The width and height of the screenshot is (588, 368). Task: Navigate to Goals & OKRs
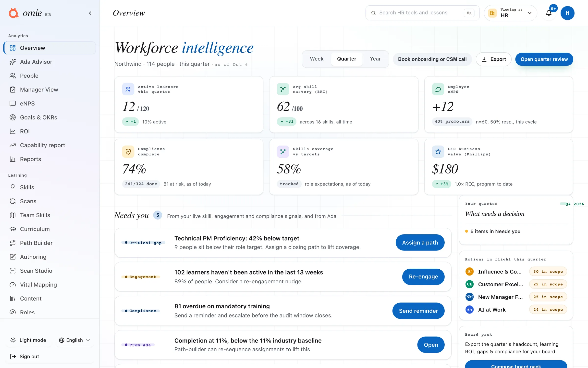tap(49, 117)
